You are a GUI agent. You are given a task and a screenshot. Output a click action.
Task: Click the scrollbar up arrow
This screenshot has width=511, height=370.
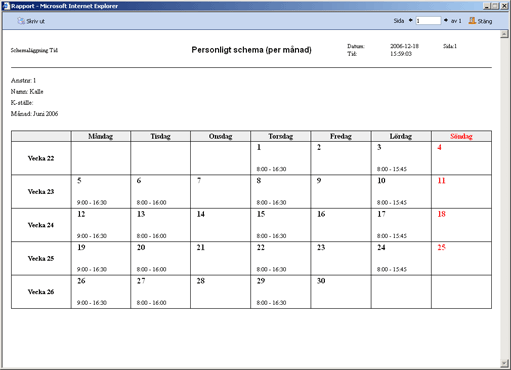coord(504,34)
